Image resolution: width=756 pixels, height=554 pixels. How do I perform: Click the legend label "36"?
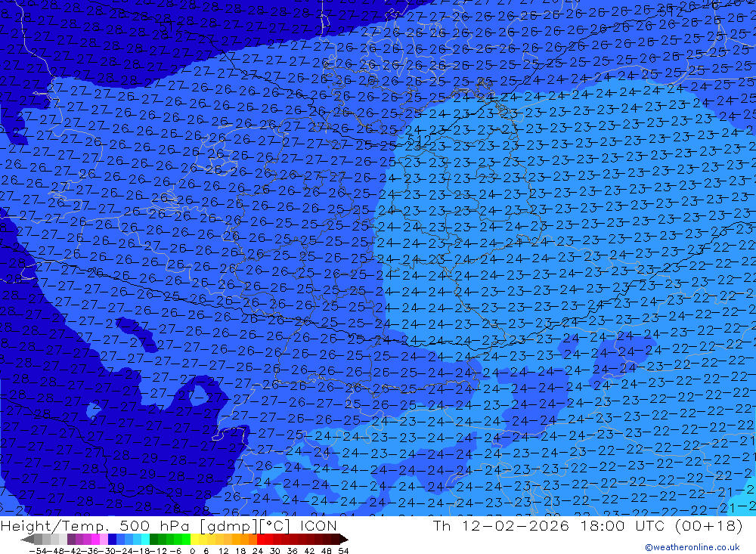(292, 550)
